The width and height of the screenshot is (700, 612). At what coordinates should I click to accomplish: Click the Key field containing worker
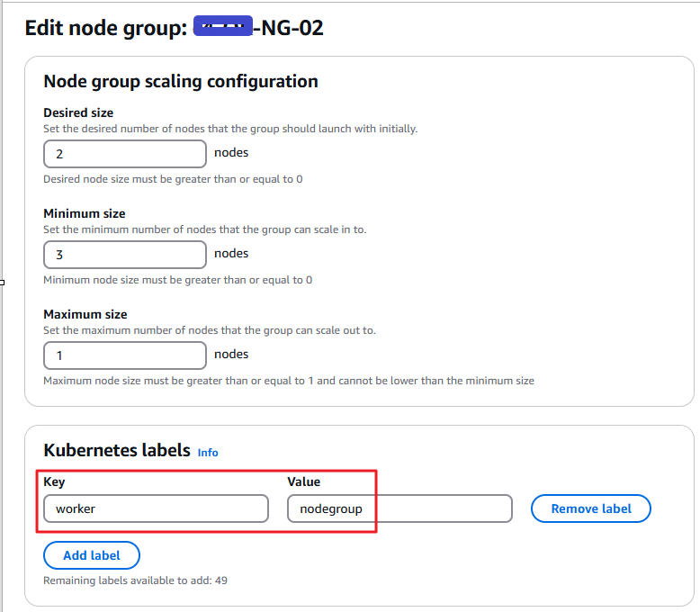(x=156, y=508)
